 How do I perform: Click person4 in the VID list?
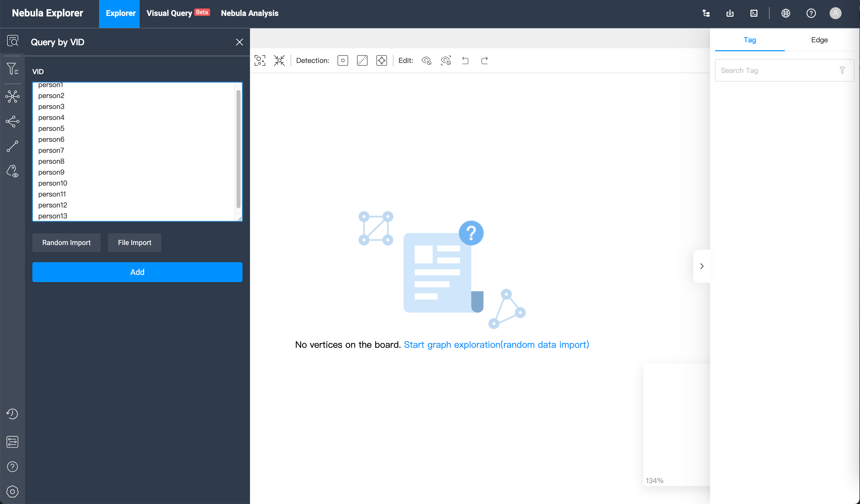tap(51, 118)
